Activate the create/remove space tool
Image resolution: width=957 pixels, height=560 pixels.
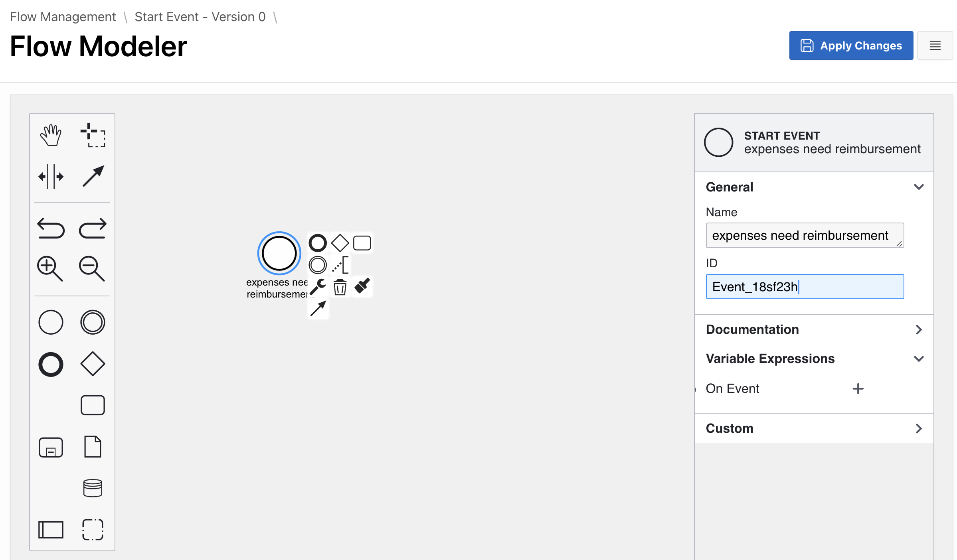coord(51,176)
